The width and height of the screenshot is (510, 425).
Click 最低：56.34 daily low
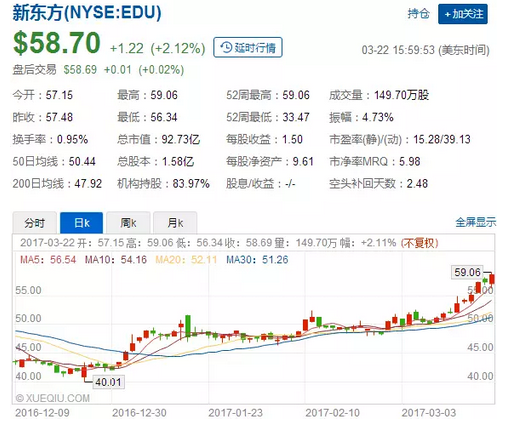147,117
